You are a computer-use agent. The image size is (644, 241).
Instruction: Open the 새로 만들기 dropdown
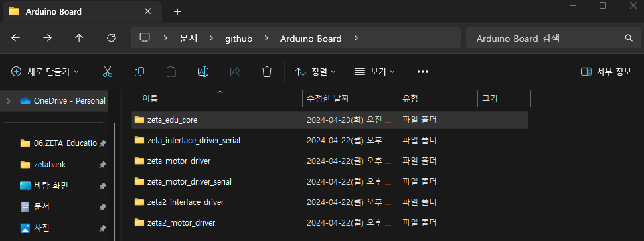[44, 72]
